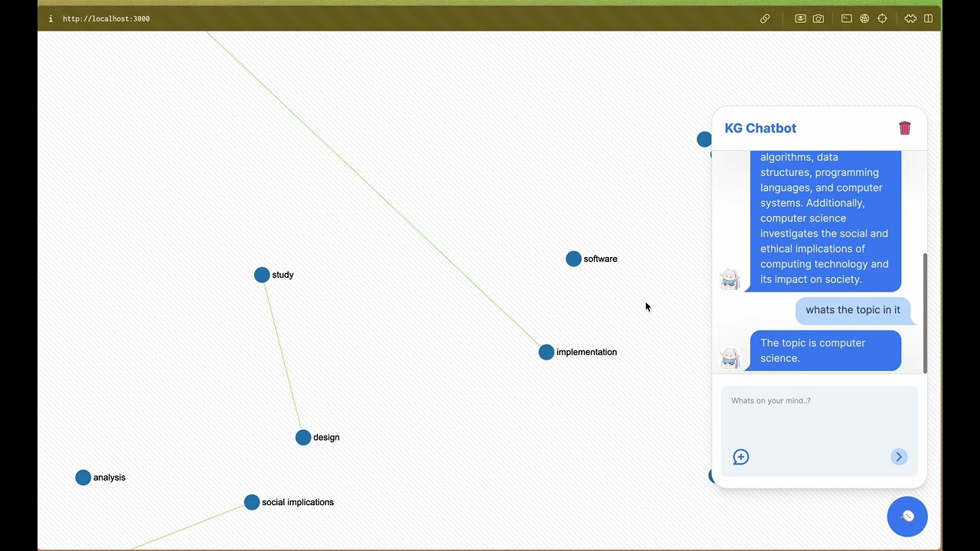
Task: Select the 'analysis' graph node
Action: point(83,478)
